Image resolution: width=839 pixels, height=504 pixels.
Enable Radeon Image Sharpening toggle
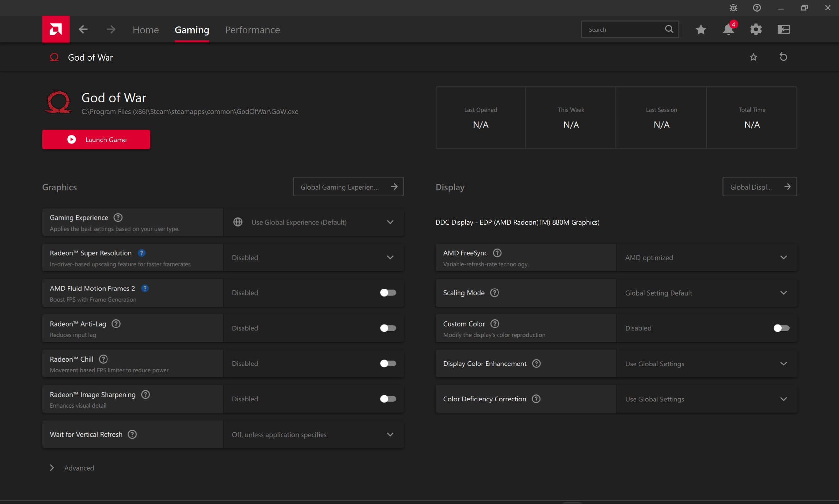(x=388, y=399)
